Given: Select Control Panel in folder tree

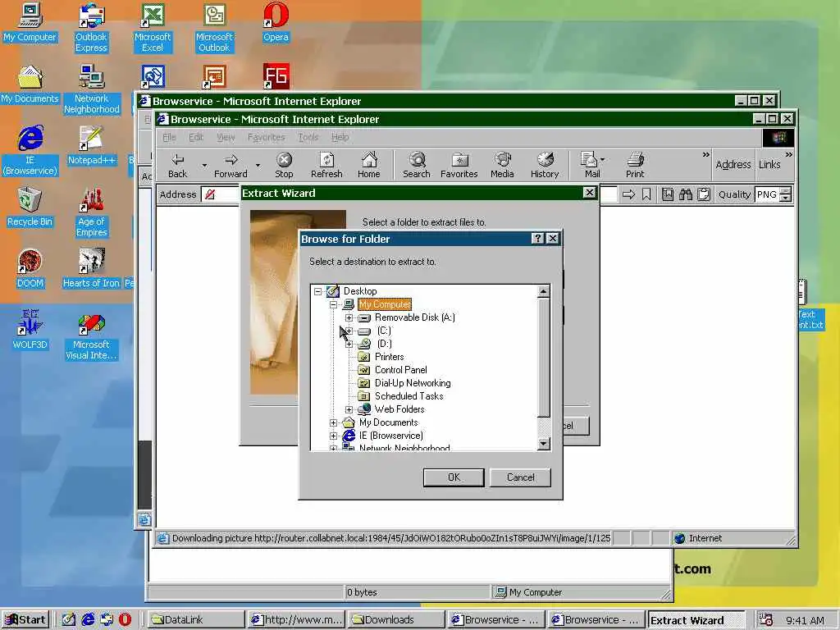Looking at the screenshot, I should [400, 370].
